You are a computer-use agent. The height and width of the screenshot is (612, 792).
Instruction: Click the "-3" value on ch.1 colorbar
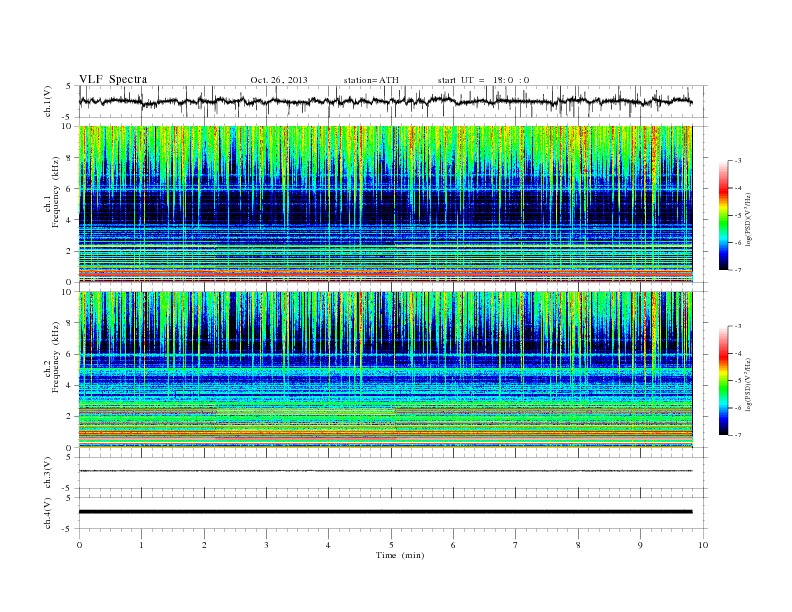tap(738, 161)
